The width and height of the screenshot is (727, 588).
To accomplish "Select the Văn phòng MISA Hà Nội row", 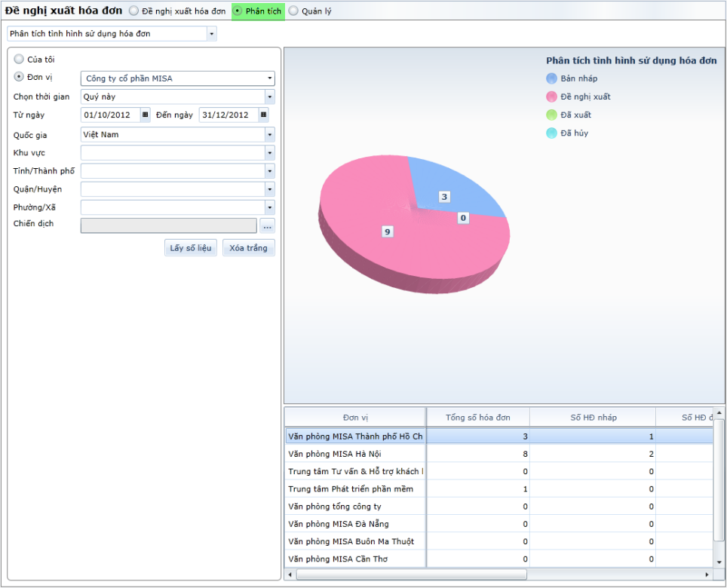I will coord(354,454).
